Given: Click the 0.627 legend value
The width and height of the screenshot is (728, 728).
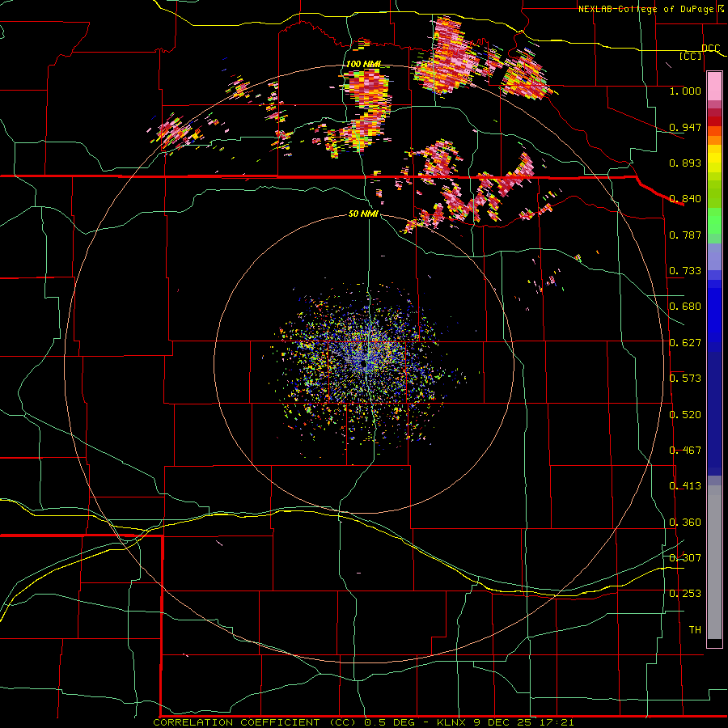Looking at the screenshot, I should [x=685, y=343].
